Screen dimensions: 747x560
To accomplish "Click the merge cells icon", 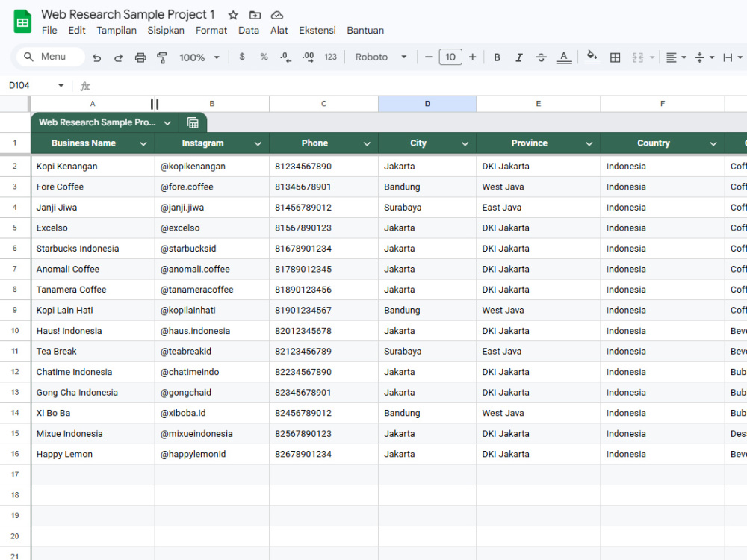I will (637, 57).
